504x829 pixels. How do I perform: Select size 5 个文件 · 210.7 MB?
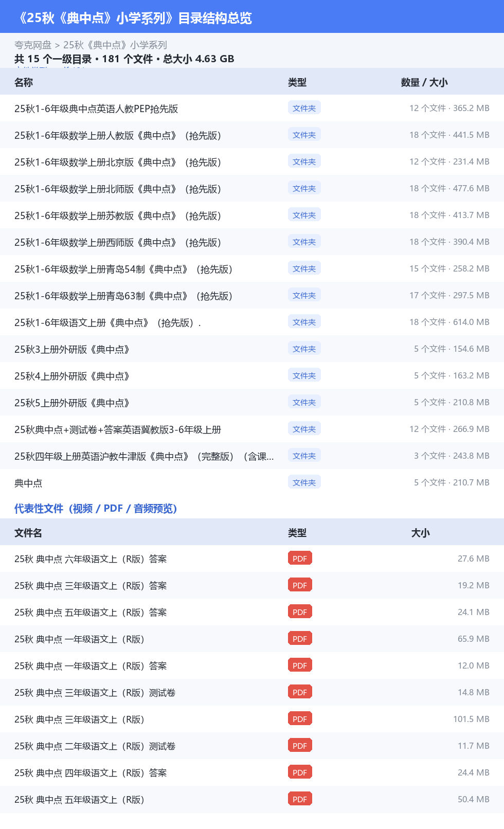point(452,482)
